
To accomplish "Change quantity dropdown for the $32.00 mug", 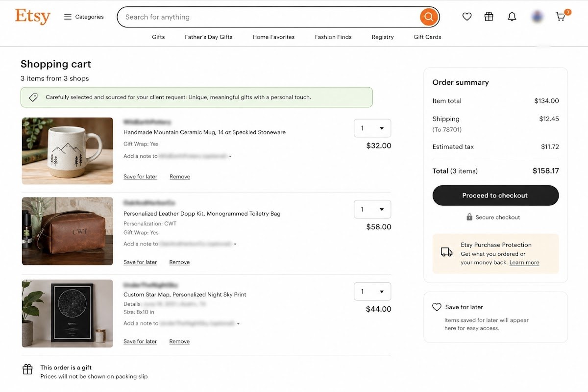I will coord(372,128).
